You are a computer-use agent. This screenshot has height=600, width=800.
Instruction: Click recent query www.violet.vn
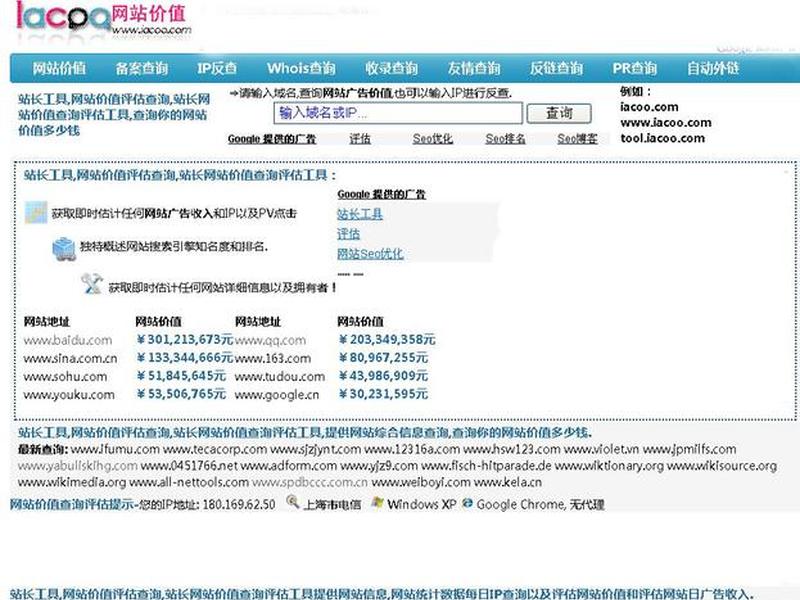pos(602,449)
